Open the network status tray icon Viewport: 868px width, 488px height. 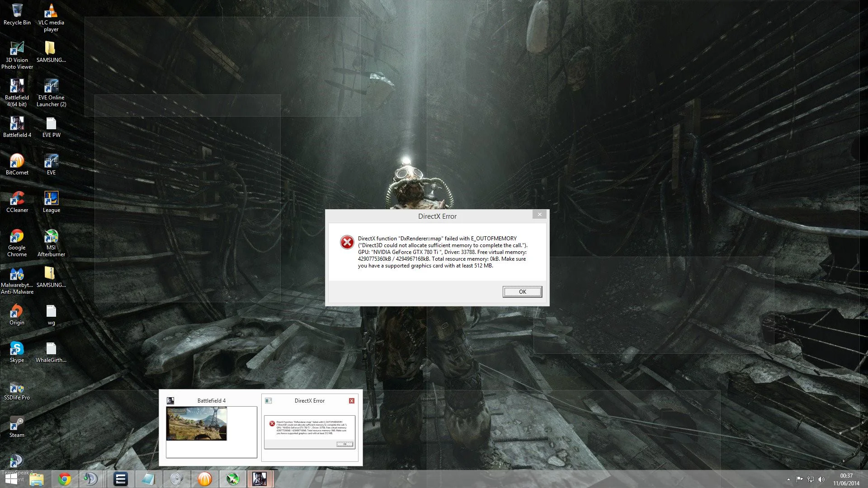point(811,479)
